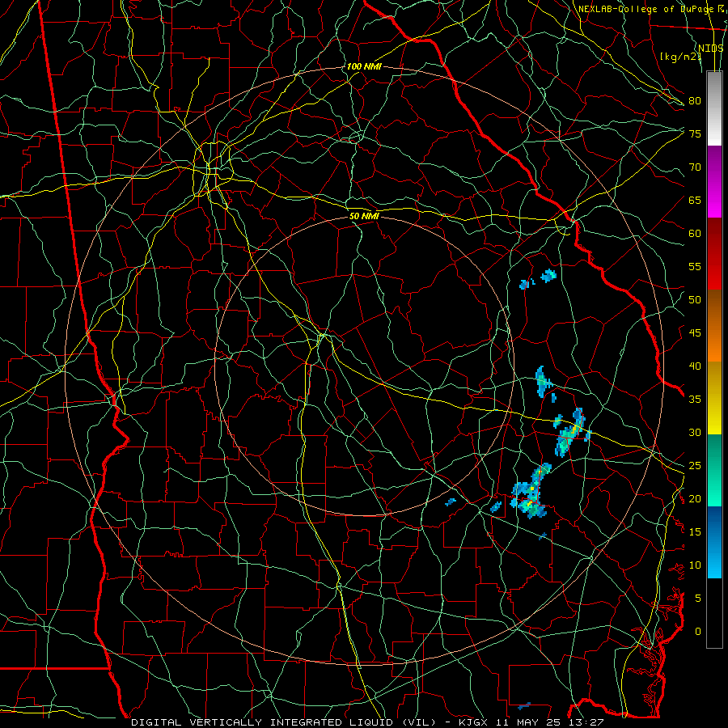
Task: Click the 35 value on the scale
Action: coord(695,400)
